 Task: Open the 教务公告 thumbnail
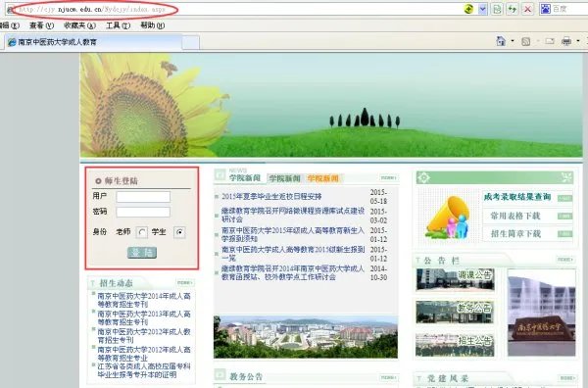(456, 312)
